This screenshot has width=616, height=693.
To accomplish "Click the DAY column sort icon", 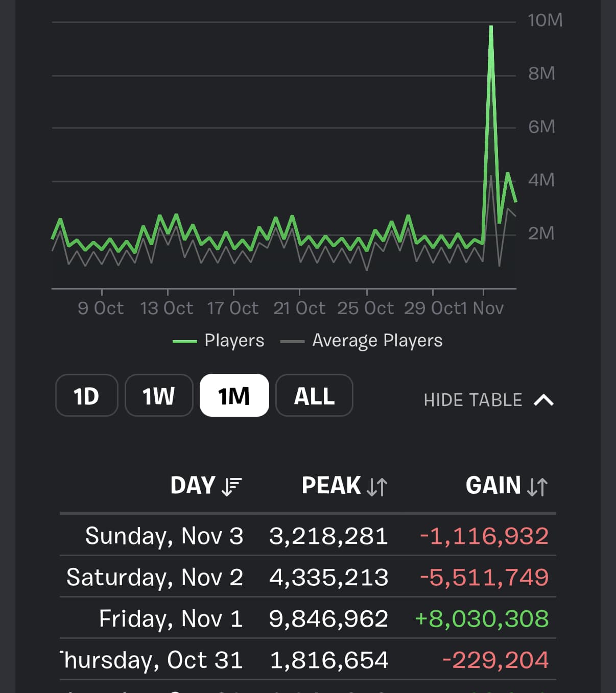I will pos(232,486).
